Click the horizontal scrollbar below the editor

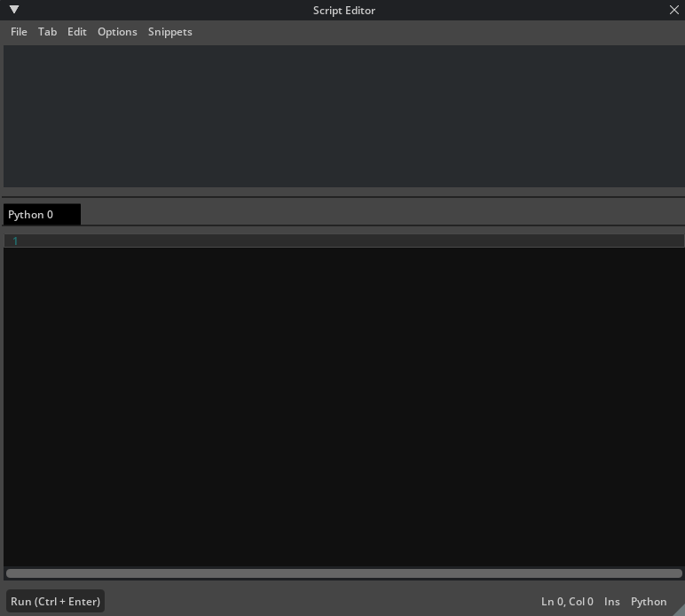pyautogui.click(x=342, y=573)
